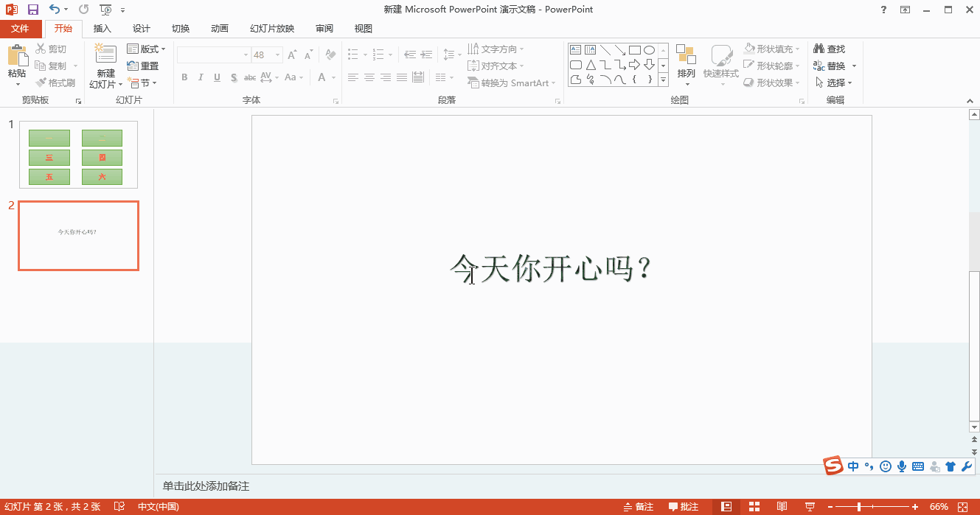Screen dimensions: 980x515
Task: Align paragraph text to the left
Action: pos(353,77)
